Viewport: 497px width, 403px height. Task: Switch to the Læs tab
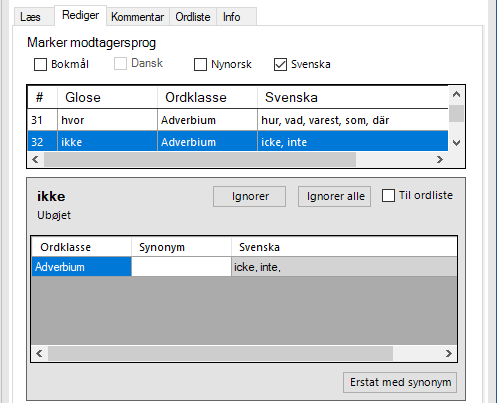[30, 17]
